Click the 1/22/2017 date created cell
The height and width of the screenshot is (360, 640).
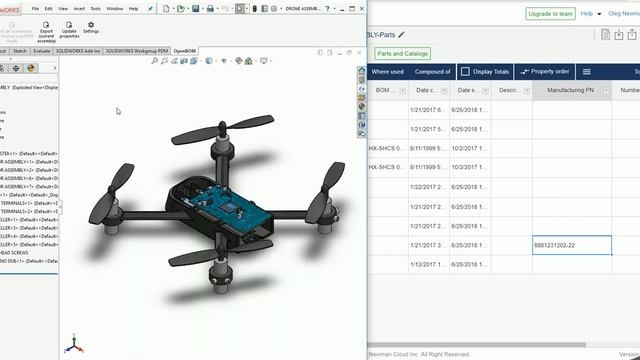[x=429, y=187]
